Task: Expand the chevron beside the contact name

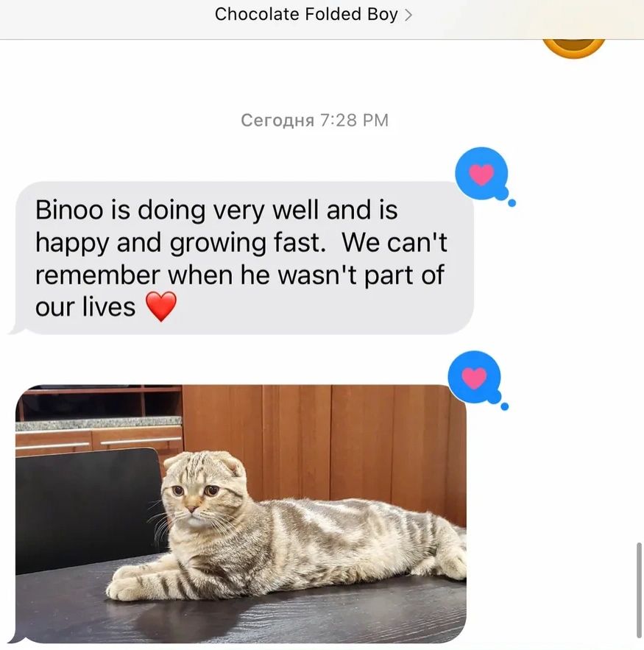Action: pyautogui.click(x=408, y=15)
